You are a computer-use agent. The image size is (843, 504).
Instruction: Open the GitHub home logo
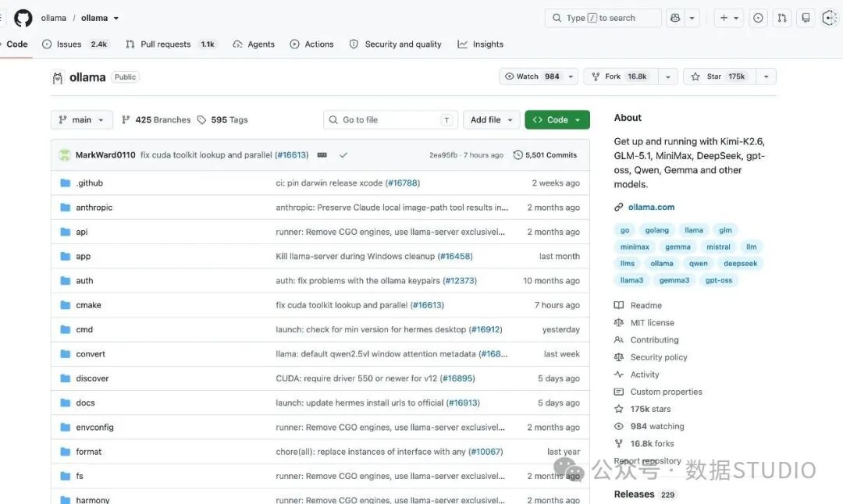coord(23,18)
